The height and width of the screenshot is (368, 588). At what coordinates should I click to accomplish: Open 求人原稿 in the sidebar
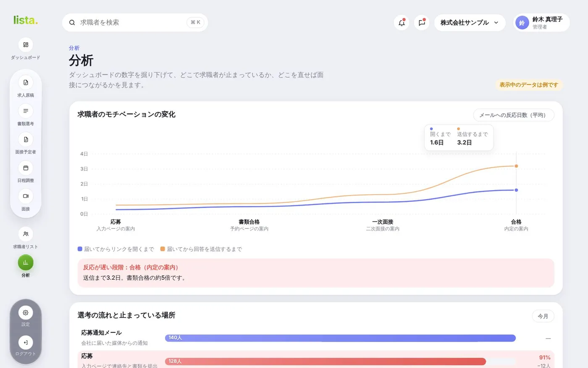pyautogui.click(x=26, y=82)
